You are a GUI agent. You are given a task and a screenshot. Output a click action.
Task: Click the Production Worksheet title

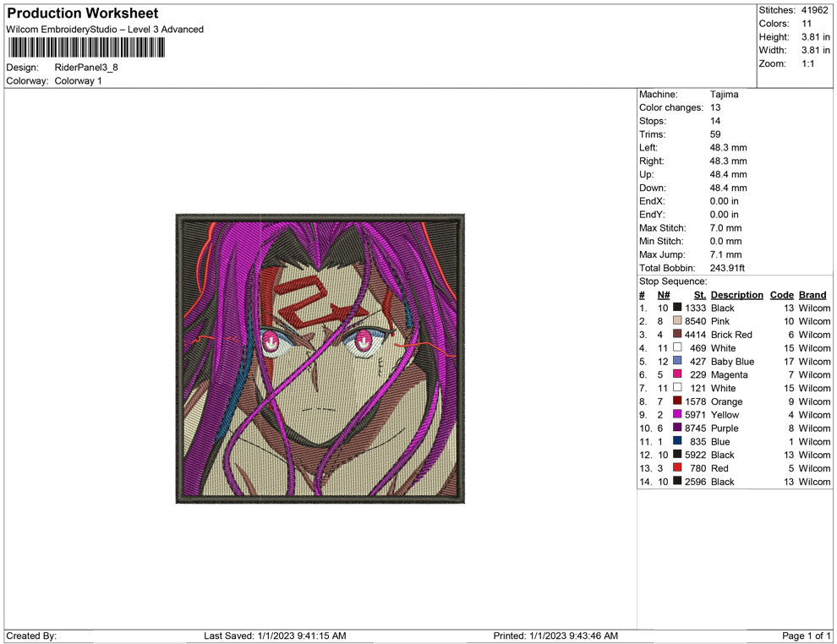83,14
